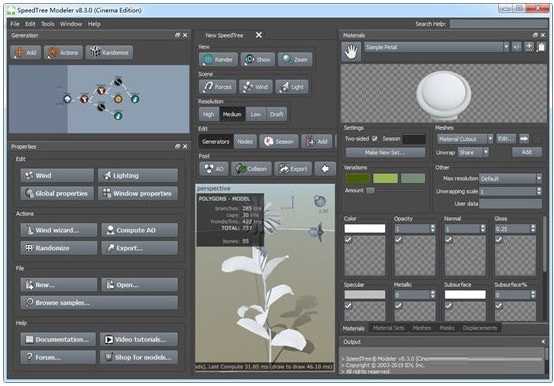Click the white Color swatch
554x386 pixels.
[x=365, y=229]
